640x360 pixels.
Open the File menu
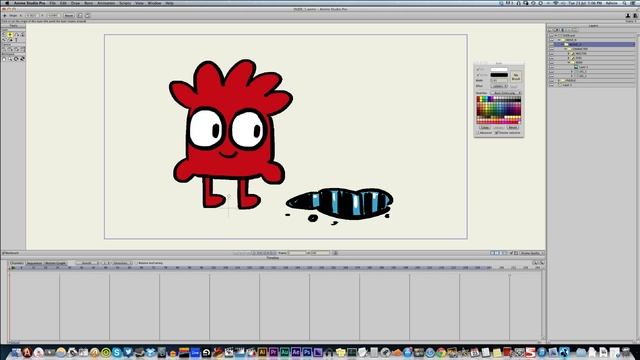pos(53,3)
